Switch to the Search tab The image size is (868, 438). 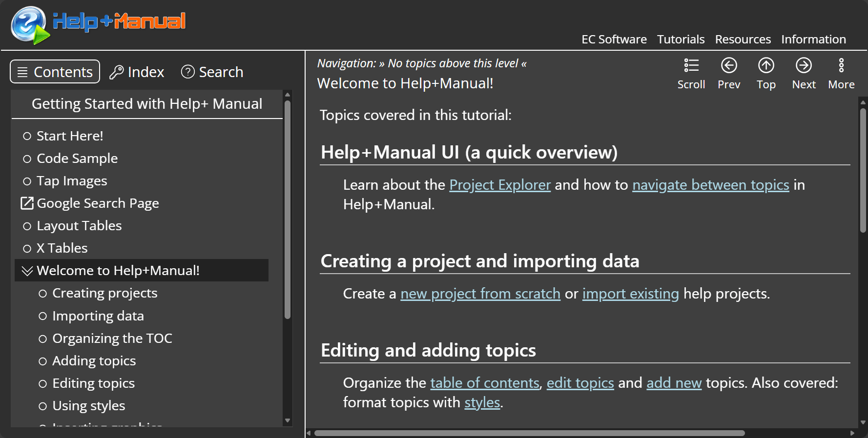coord(212,72)
